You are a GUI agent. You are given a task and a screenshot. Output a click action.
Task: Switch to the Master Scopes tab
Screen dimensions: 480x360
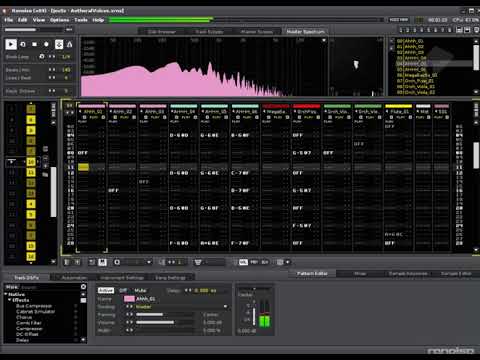coord(257,32)
